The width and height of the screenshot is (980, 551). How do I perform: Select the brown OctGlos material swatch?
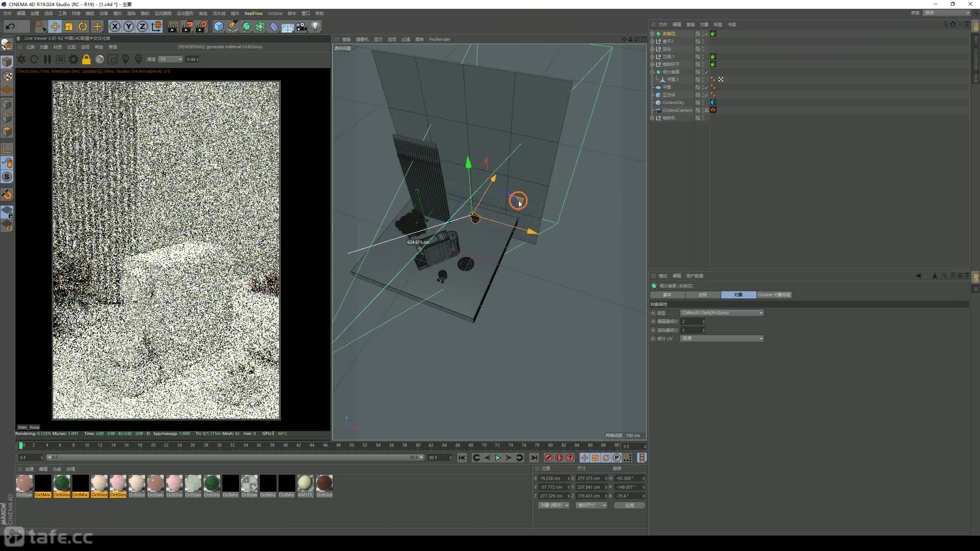(324, 486)
